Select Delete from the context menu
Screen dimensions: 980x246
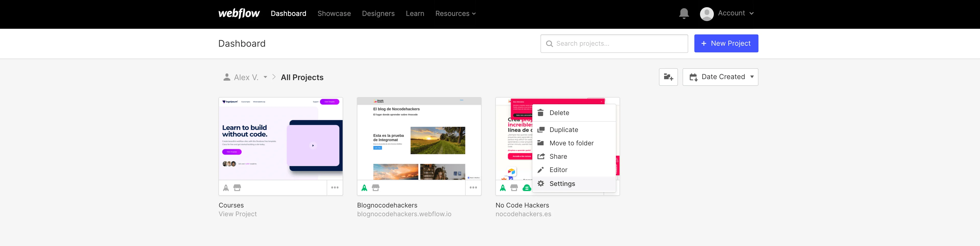[559, 113]
